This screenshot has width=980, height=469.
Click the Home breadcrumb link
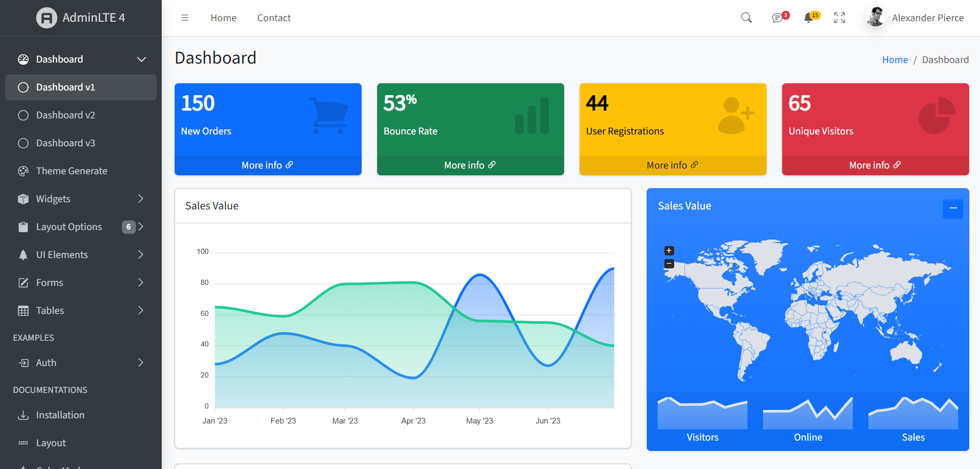click(x=895, y=60)
